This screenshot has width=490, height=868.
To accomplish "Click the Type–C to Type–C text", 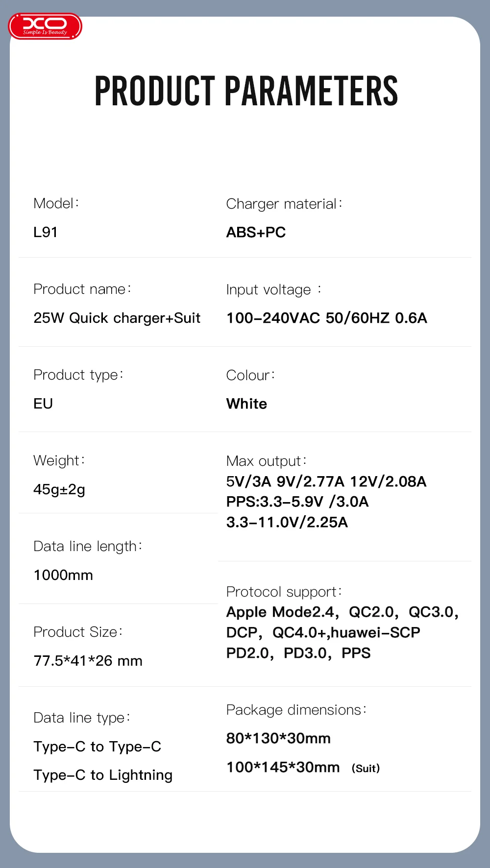I will pos(97,747).
